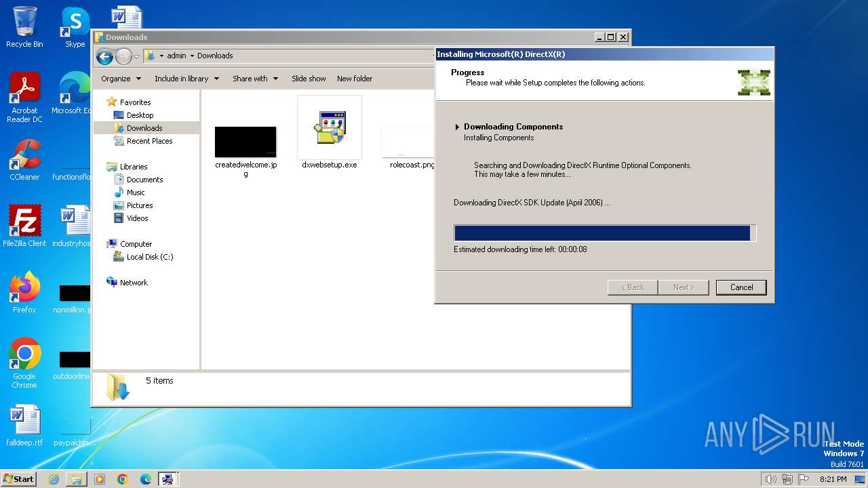Screen dimensions: 868x488
Task: Open Google Chrome desktop shortcut
Action: (x=24, y=363)
